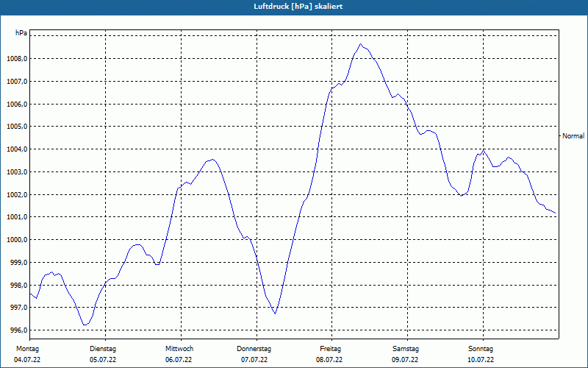Select the 1007,0 axis value
The image size is (588, 368).
click(x=16, y=82)
